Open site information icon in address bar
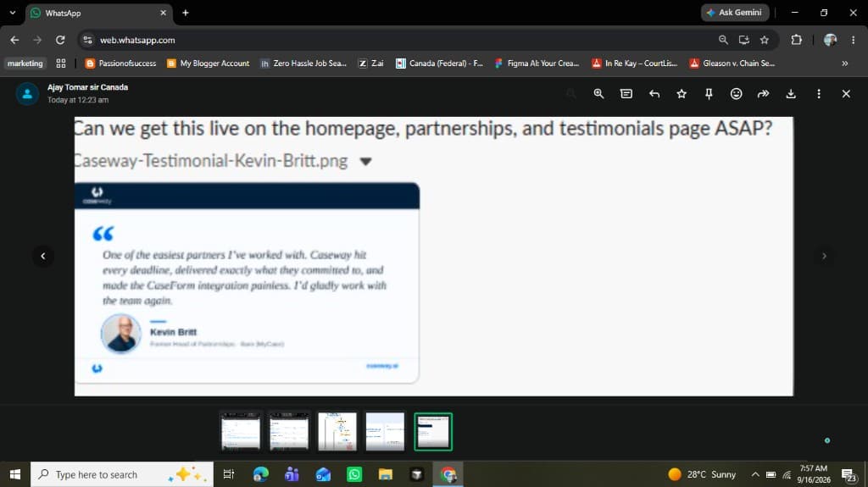This screenshot has width=868, height=487. (87, 40)
